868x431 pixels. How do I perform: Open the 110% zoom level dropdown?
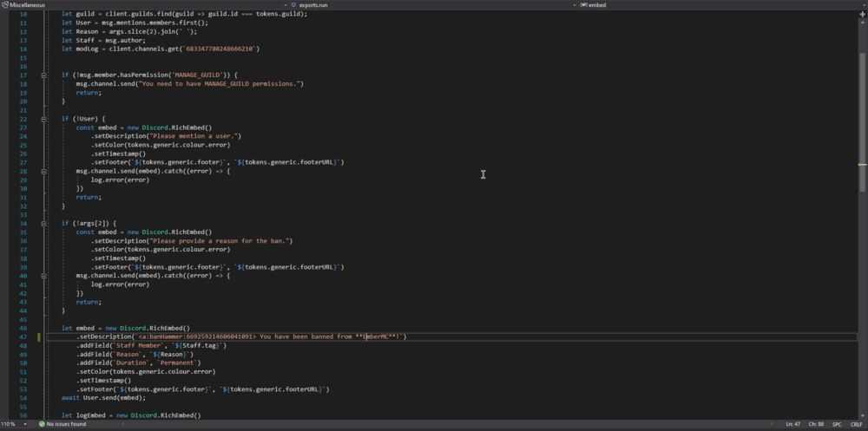15,424
